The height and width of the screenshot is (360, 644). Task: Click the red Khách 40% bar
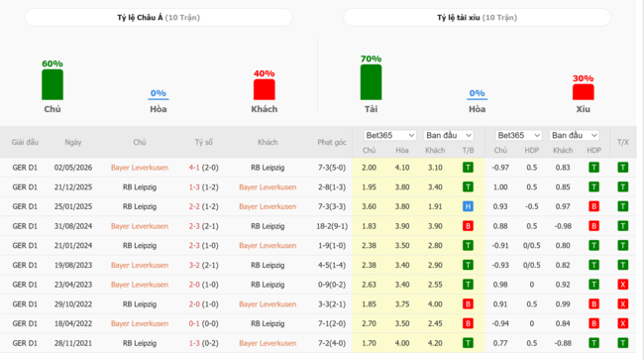pos(265,89)
